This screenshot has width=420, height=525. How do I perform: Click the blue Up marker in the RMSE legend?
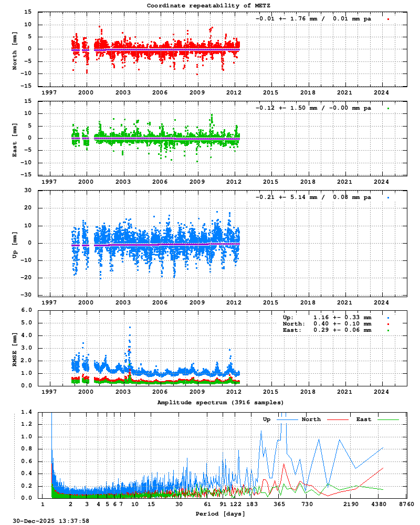[x=388, y=317]
